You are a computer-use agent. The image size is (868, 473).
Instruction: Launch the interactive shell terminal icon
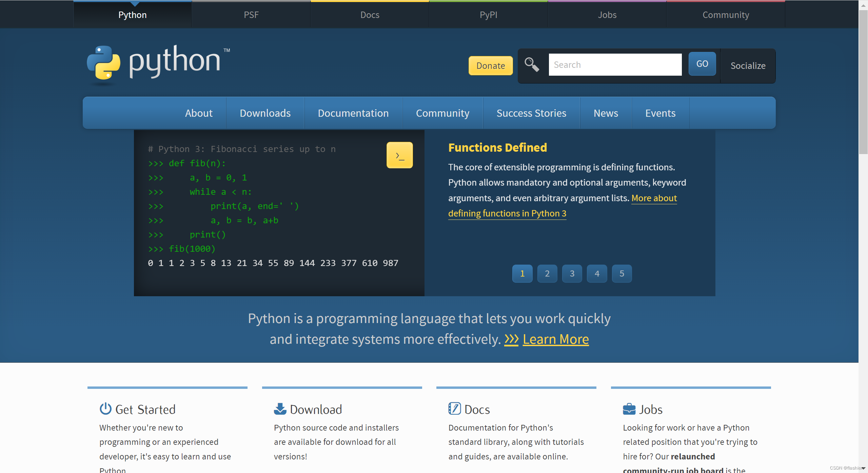pos(399,155)
